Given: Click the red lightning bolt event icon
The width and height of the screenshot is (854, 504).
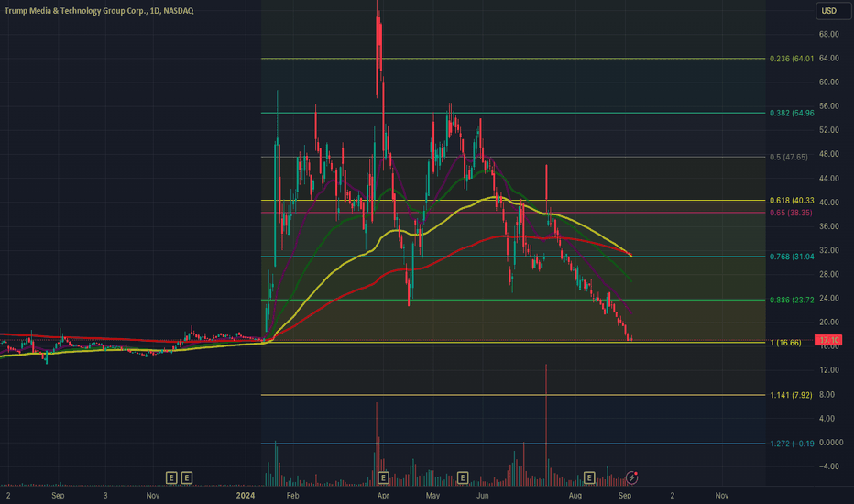Looking at the screenshot, I should 631,477.
